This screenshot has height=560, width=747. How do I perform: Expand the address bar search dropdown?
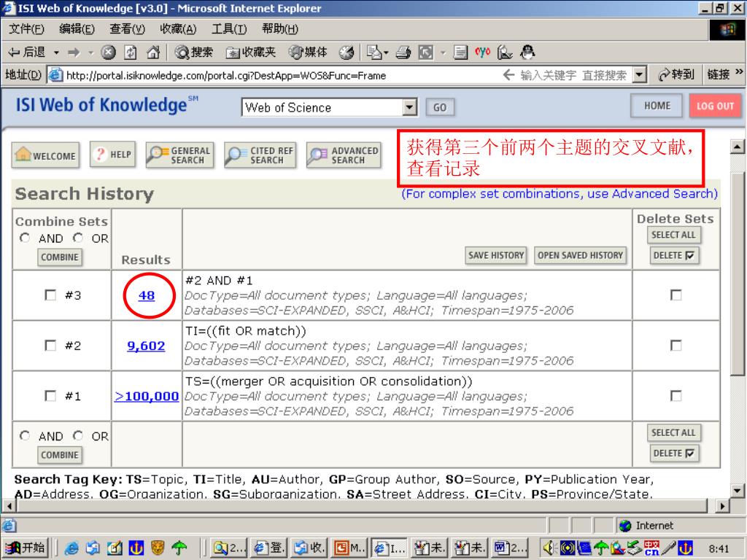coord(640,75)
